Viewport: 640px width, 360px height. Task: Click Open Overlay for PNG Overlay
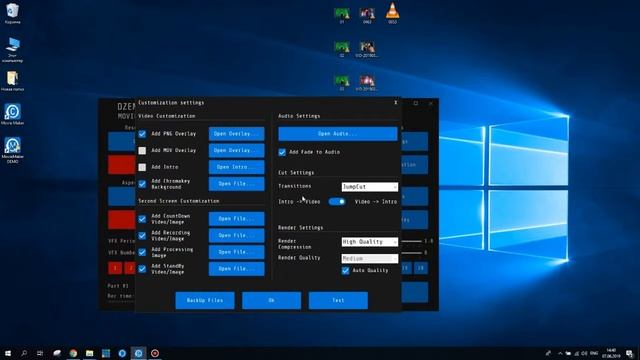(x=236, y=134)
